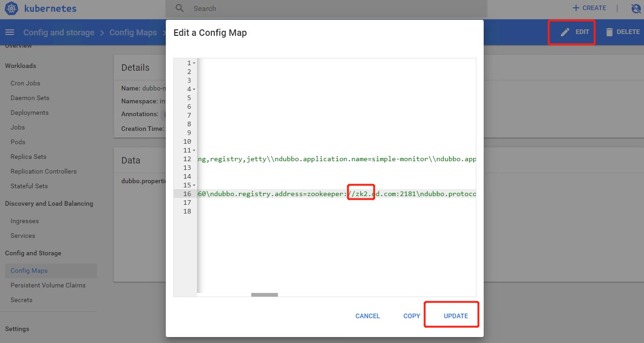The height and width of the screenshot is (343, 644).
Task: Toggle fold arrow at line 15
Action: (194, 185)
